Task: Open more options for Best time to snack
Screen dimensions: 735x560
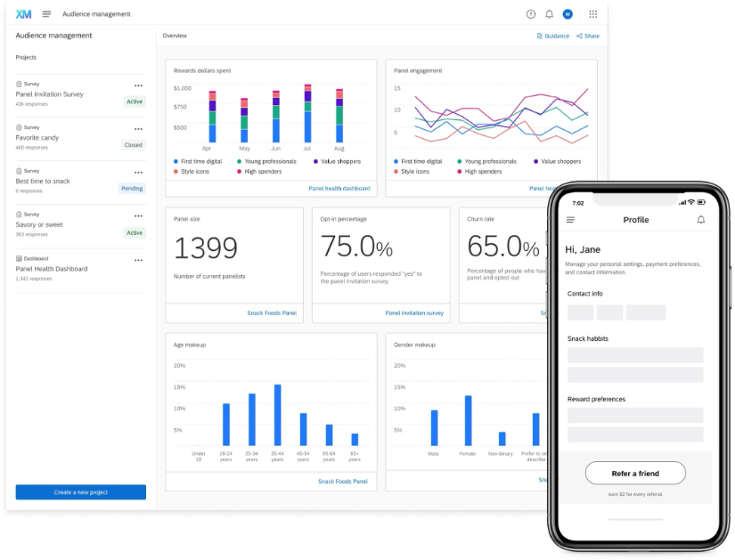Action: 138,173
